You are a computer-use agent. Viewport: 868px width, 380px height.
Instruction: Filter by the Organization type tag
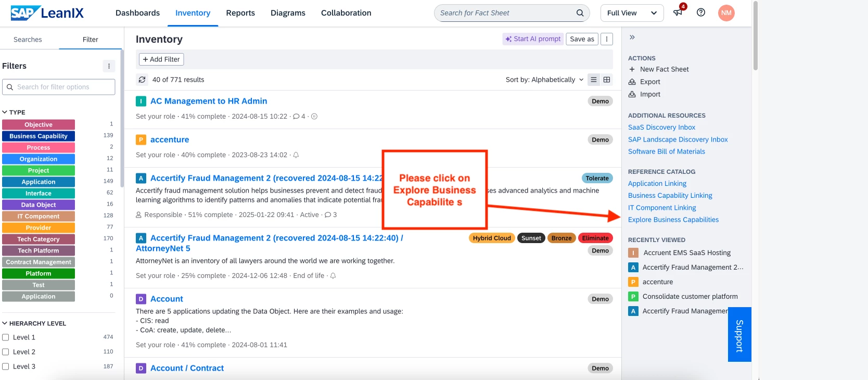tap(39, 159)
